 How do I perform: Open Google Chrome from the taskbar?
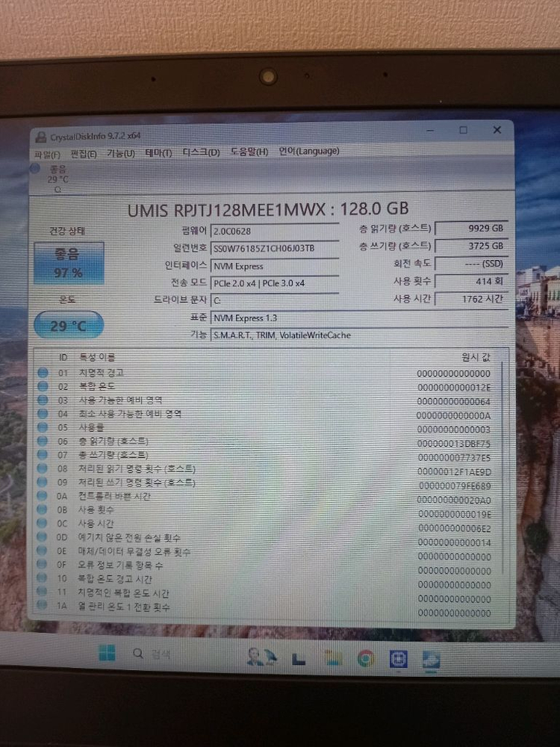pyautogui.click(x=366, y=658)
